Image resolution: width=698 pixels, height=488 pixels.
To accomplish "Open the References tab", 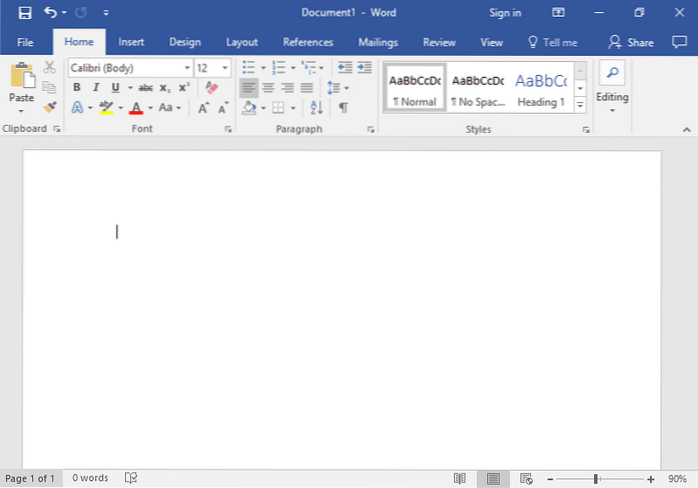I will point(308,42).
